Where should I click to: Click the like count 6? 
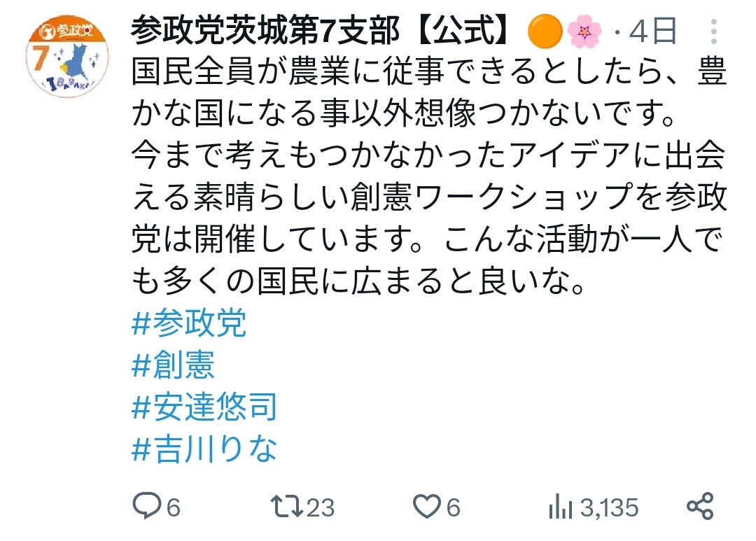453,507
